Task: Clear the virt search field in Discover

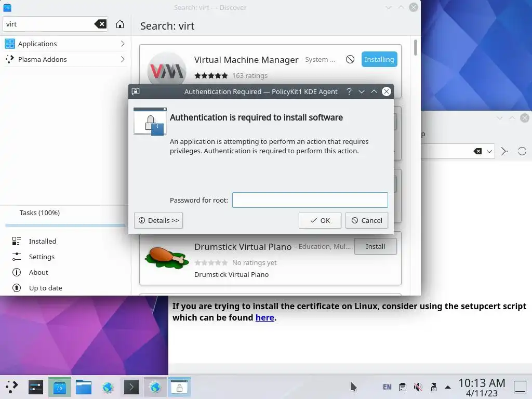Action: [100, 24]
